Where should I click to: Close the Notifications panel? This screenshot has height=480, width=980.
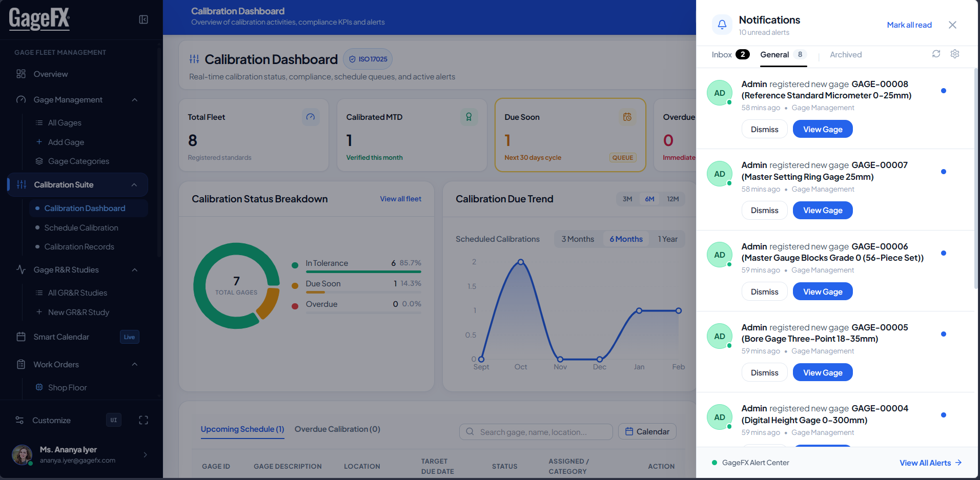click(952, 25)
